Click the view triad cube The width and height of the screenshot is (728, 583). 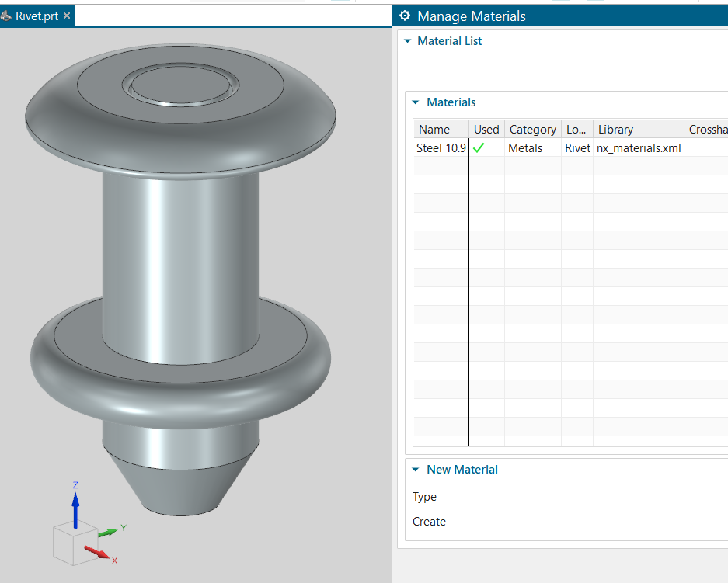pyautogui.click(x=71, y=543)
